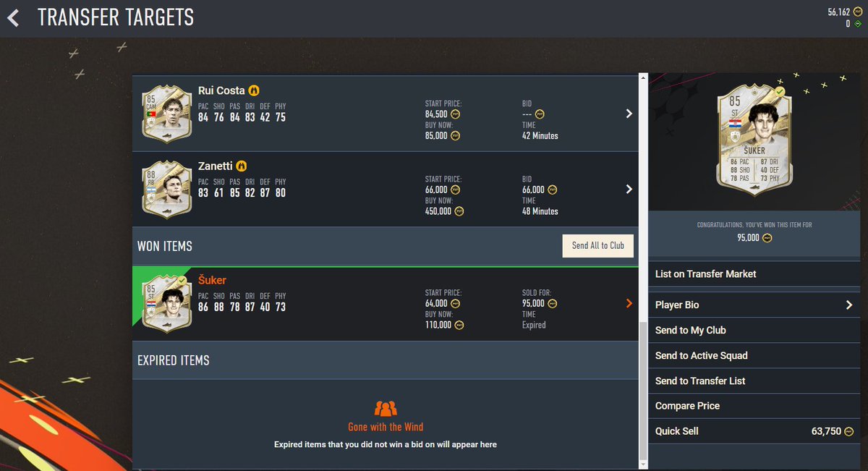Image resolution: width=868 pixels, height=471 pixels.
Task: Open Šuker row using orange chevron
Action: 629,303
